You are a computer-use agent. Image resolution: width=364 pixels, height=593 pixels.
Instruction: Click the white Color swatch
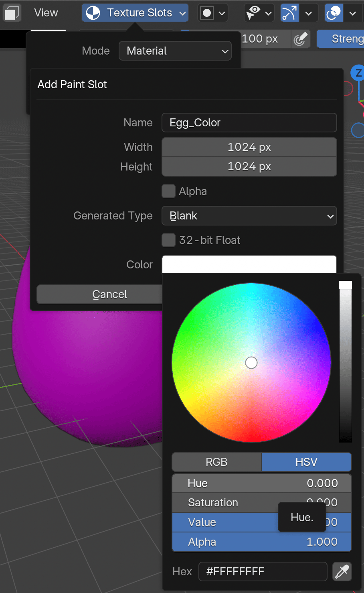[x=249, y=264]
